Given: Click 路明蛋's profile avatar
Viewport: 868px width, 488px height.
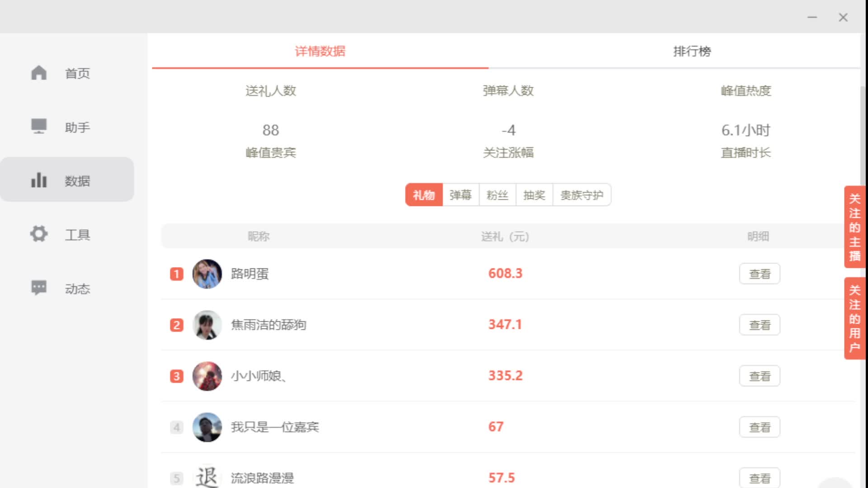Looking at the screenshot, I should [207, 273].
